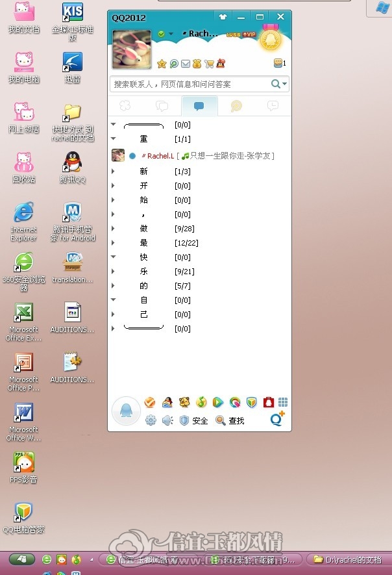Switch to the flower Qzone tab
Viewport: 392px width, 575px height.
(125, 106)
